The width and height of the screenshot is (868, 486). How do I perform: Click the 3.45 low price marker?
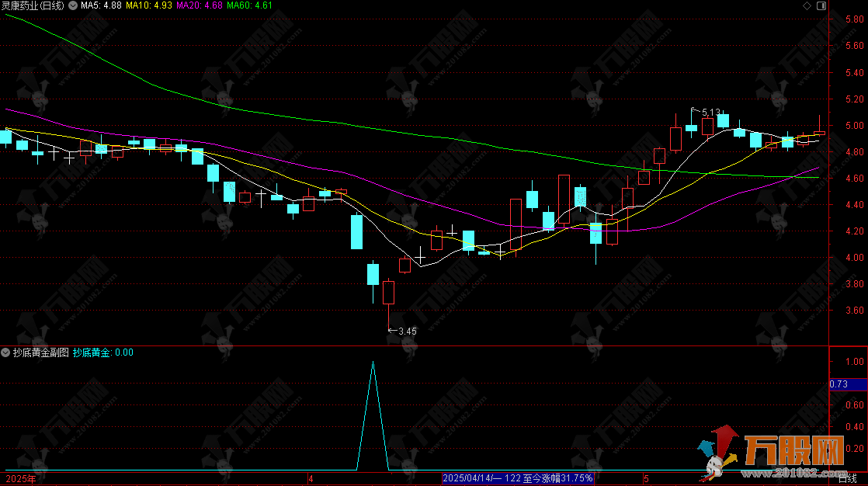[x=408, y=332]
